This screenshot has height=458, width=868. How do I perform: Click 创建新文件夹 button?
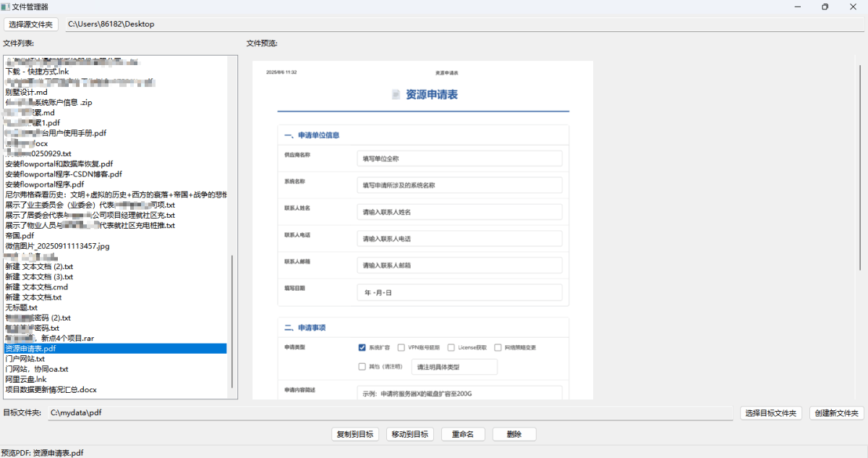(836, 413)
